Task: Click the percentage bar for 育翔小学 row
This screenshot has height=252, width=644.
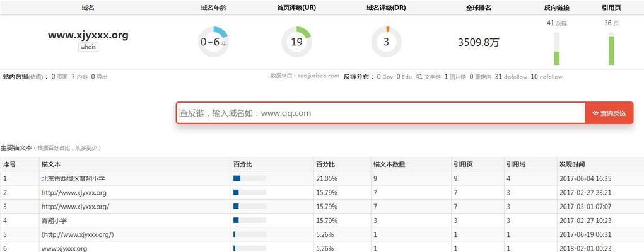Action: tap(249, 220)
